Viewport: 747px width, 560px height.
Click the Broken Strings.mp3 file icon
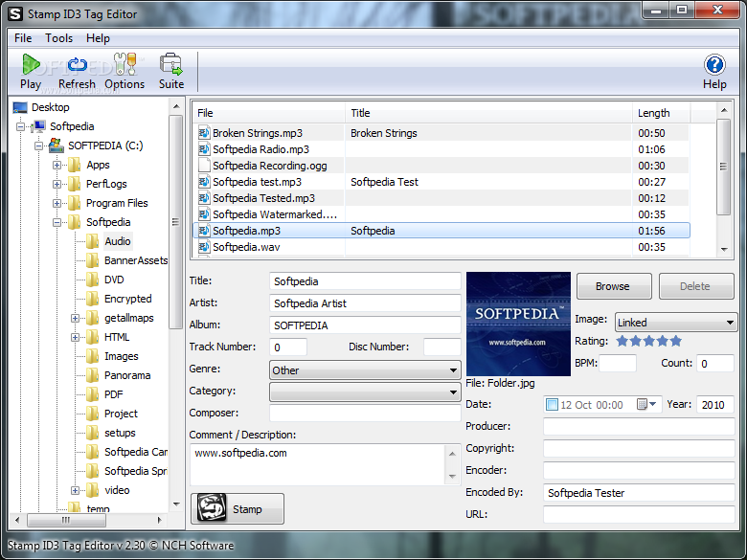click(204, 133)
